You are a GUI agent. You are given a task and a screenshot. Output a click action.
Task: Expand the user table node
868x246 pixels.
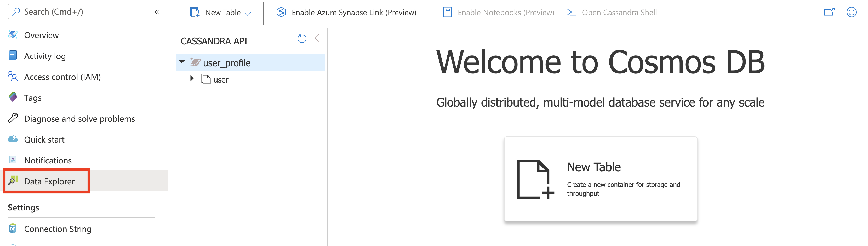click(x=192, y=79)
